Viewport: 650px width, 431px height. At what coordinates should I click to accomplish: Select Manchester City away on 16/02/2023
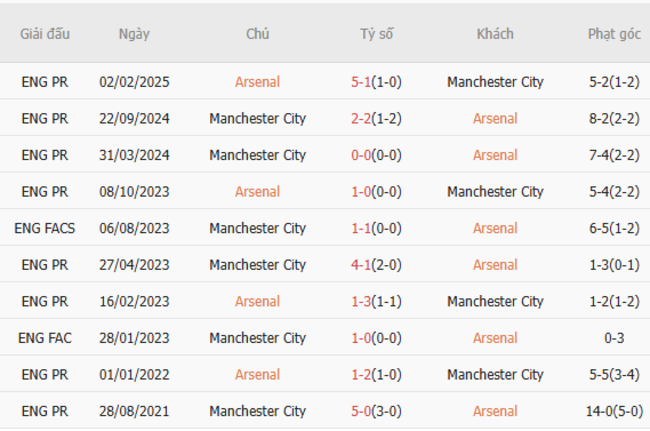click(495, 301)
